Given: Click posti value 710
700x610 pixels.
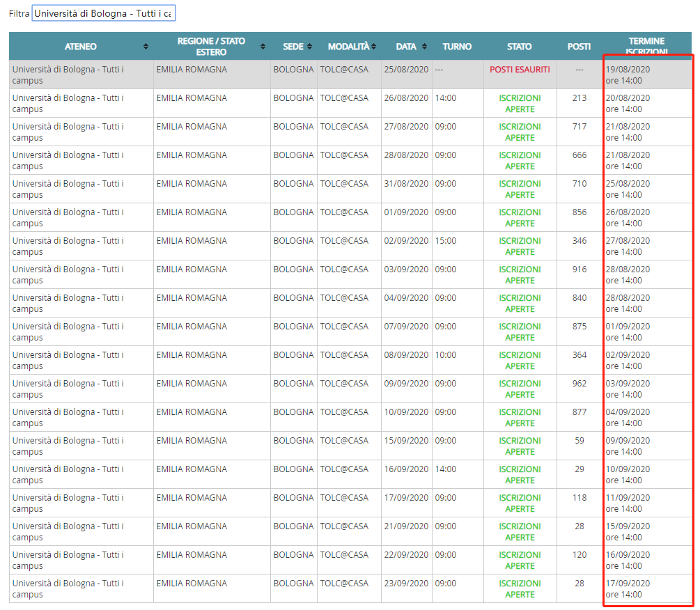Looking at the screenshot, I should coord(580,184).
